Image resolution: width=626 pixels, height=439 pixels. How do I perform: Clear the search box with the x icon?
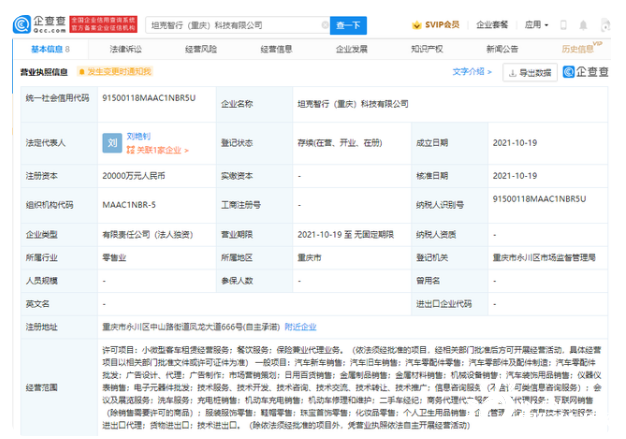point(325,25)
